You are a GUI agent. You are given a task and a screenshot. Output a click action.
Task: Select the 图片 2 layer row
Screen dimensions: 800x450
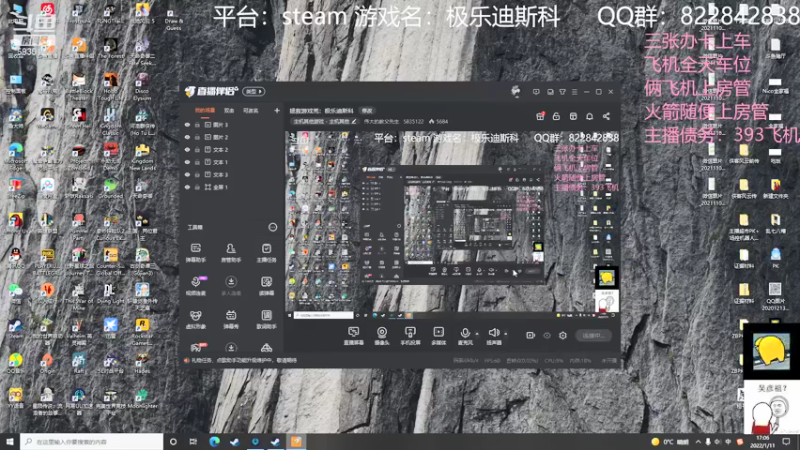[x=232, y=137]
